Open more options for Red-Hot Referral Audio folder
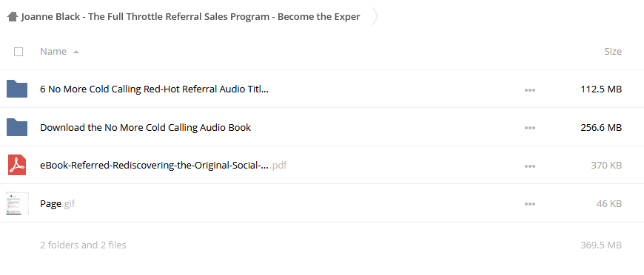 (x=530, y=90)
